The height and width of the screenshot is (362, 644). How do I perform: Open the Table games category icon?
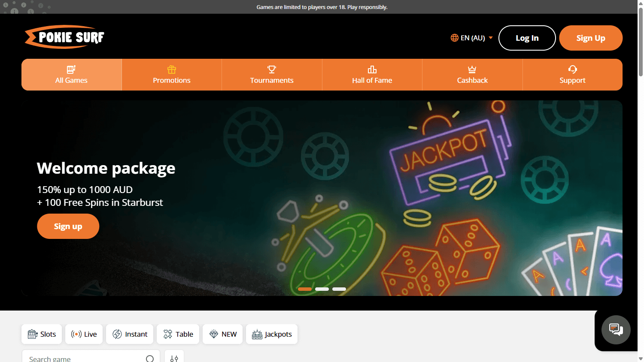167,334
